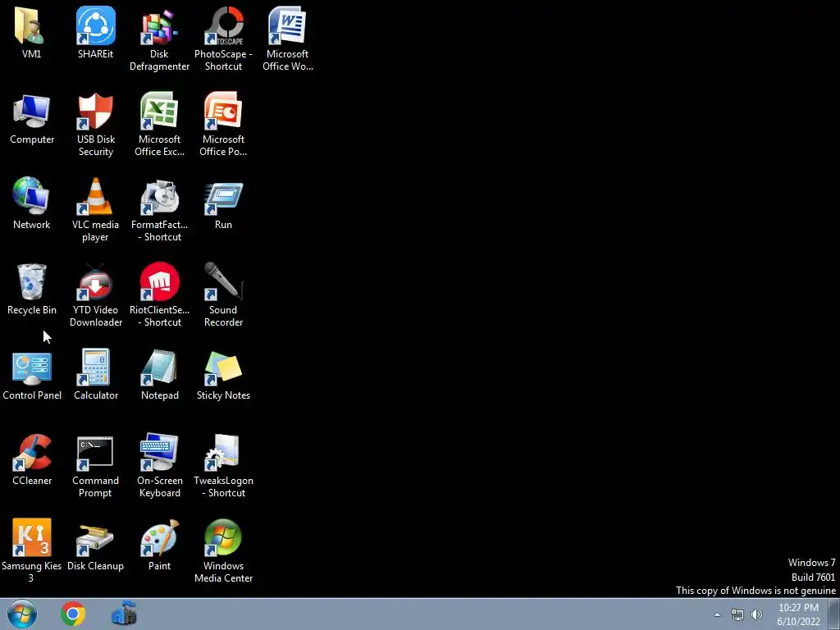Click the YTD Video Downloader icon
The height and width of the screenshot is (630, 840).
pyautogui.click(x=95, y=281)
